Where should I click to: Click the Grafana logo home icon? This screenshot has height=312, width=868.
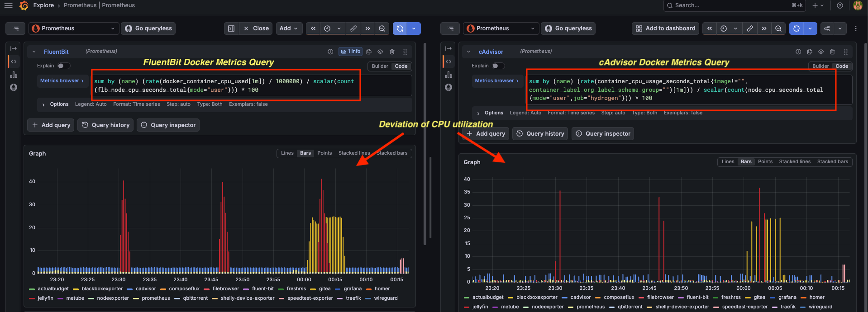[x=24, y=5]
